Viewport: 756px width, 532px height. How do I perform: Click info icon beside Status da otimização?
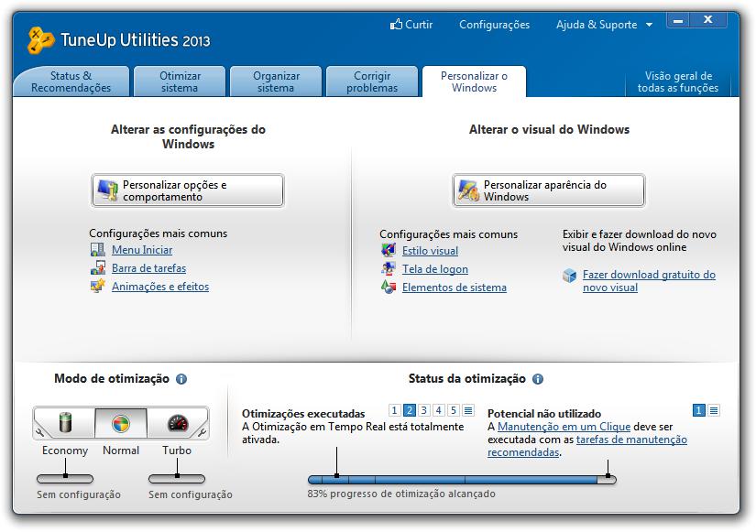(x=538, y=379)
